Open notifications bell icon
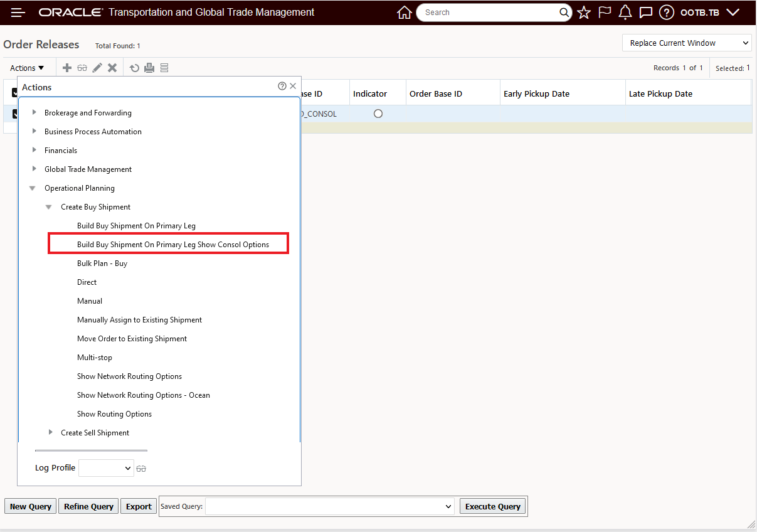Screen dimensions: 757x532 (x=625, y=12)
